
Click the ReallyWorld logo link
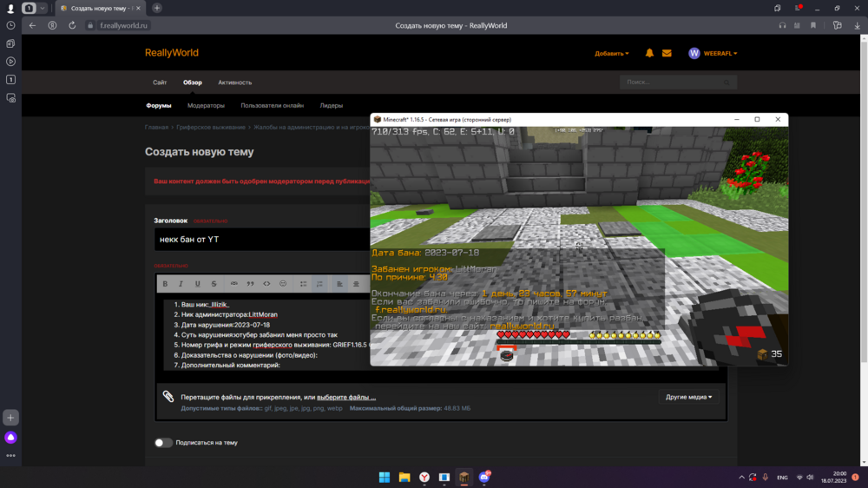pos(172,53)
